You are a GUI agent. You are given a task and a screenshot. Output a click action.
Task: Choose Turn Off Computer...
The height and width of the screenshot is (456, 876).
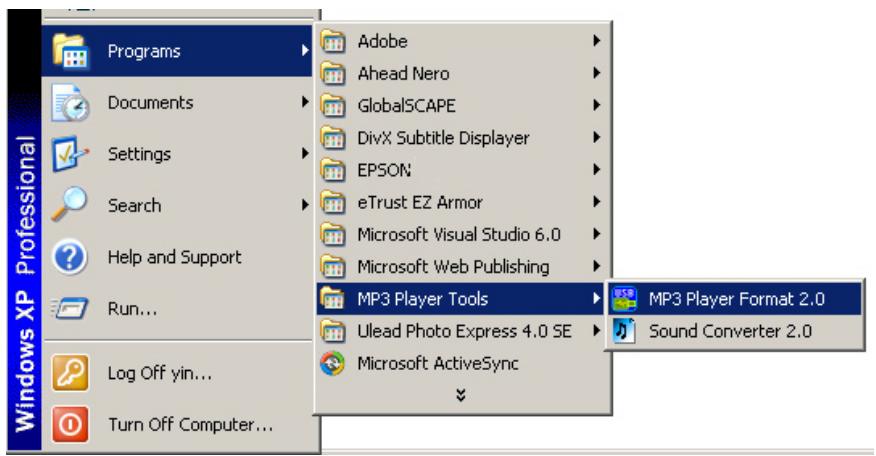click(x=178, y=425)
